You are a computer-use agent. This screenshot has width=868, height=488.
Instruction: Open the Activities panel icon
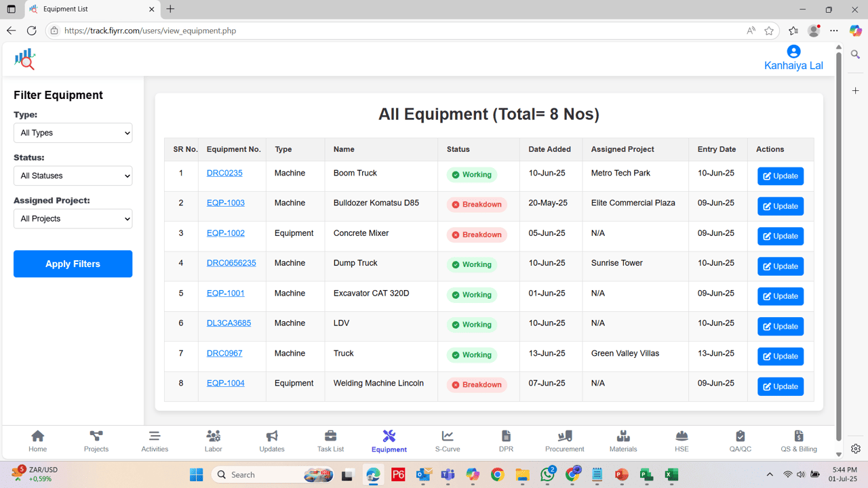click(x=154, y=441)
